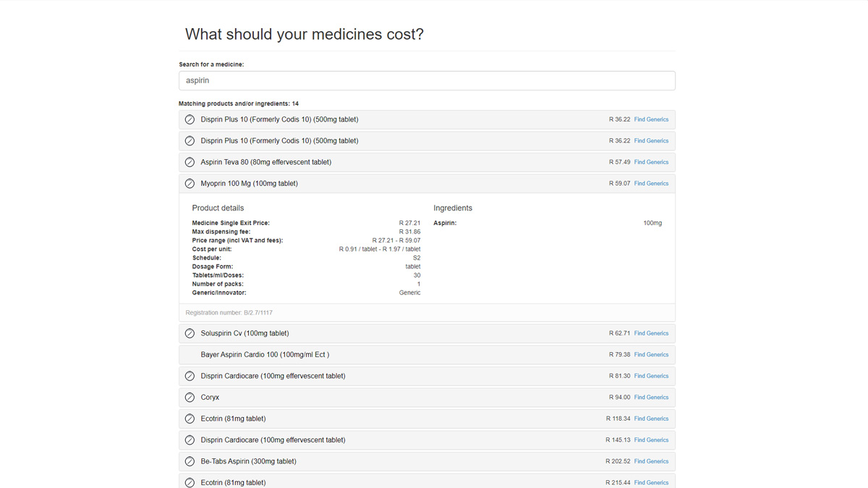Click icon beside Disprin Cardiocare priced R 81.30

[190, 376]
